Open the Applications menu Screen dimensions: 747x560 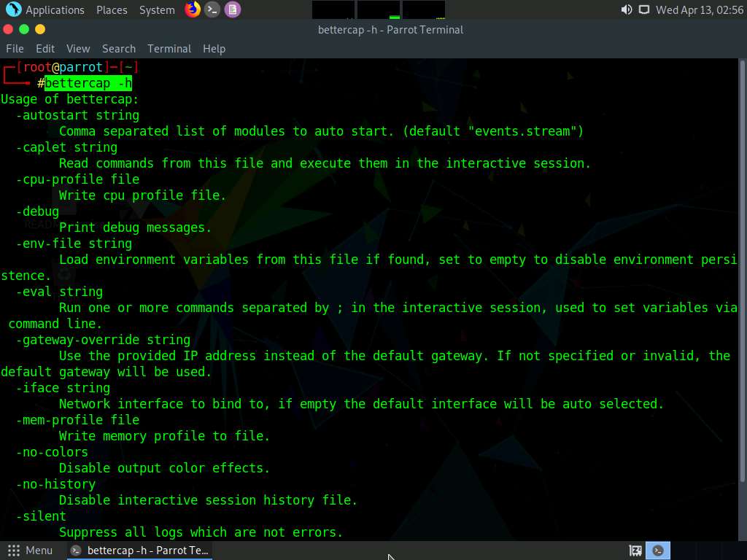(x=55, y=9)
